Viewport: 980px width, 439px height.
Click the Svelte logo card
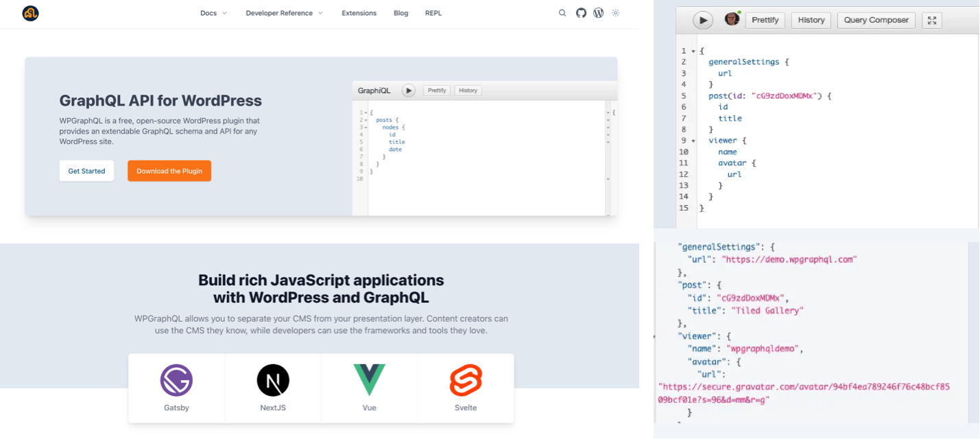(x=466, y=388)
